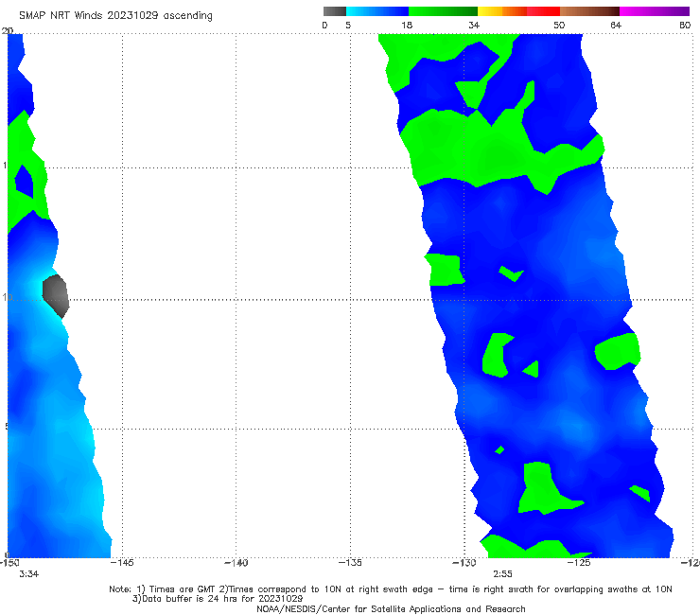The height and width of the screenshot is (615, 700).
Task: Click the -130 longitude label
Action: [x=464, y=563]
